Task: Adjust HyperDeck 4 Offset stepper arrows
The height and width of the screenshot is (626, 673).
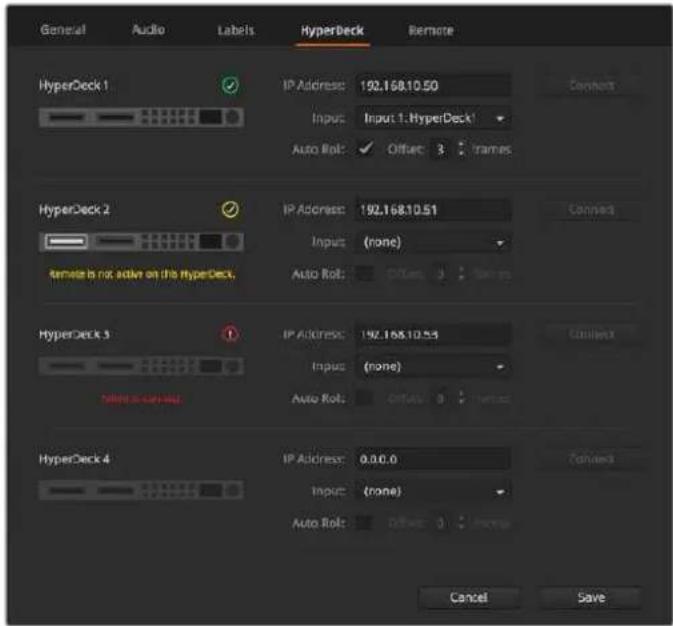Action: pyautogui.click(x=461, y=523)
